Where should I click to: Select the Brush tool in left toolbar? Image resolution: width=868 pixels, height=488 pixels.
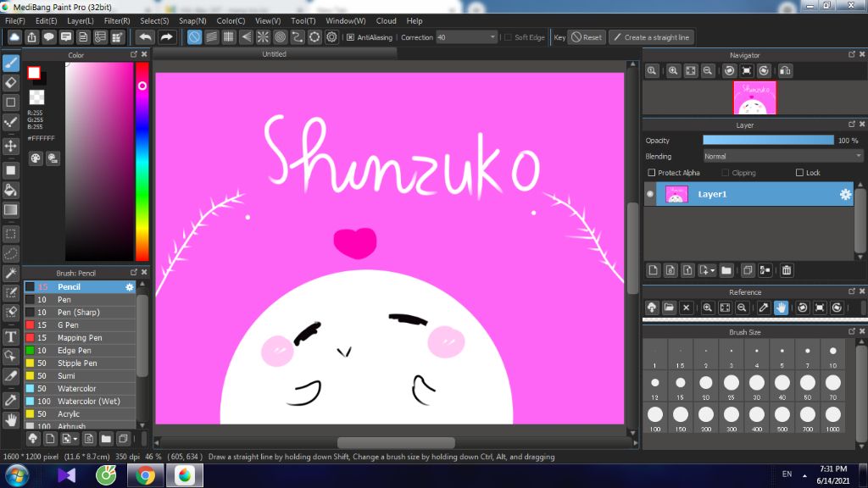pos(11,63)
